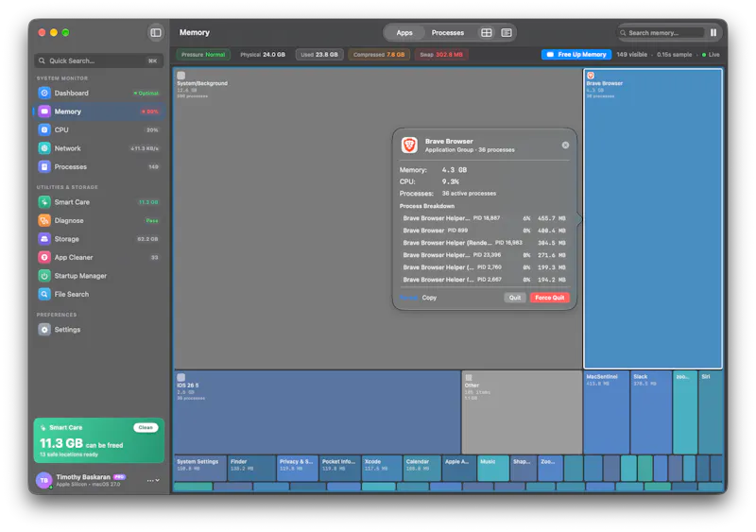Select the Calendar treemap tile
The image size is (756, 532).
pos(422,468)
